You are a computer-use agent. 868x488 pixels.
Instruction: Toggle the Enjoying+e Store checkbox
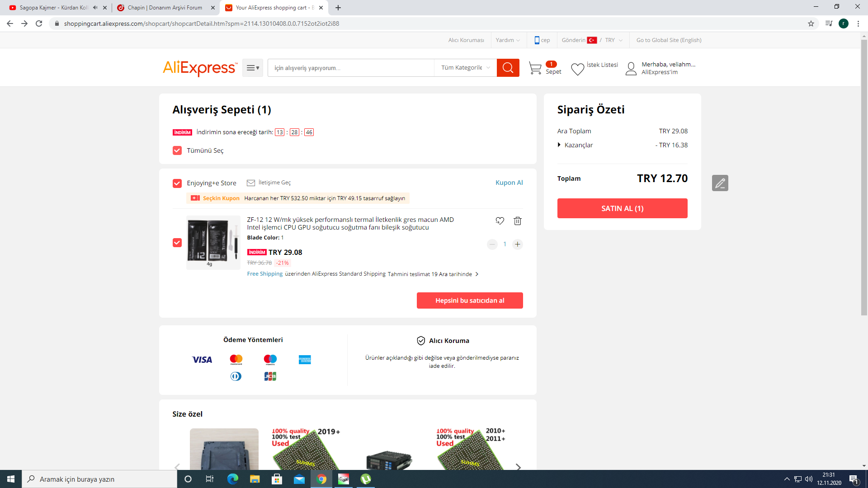click(177, 183)
